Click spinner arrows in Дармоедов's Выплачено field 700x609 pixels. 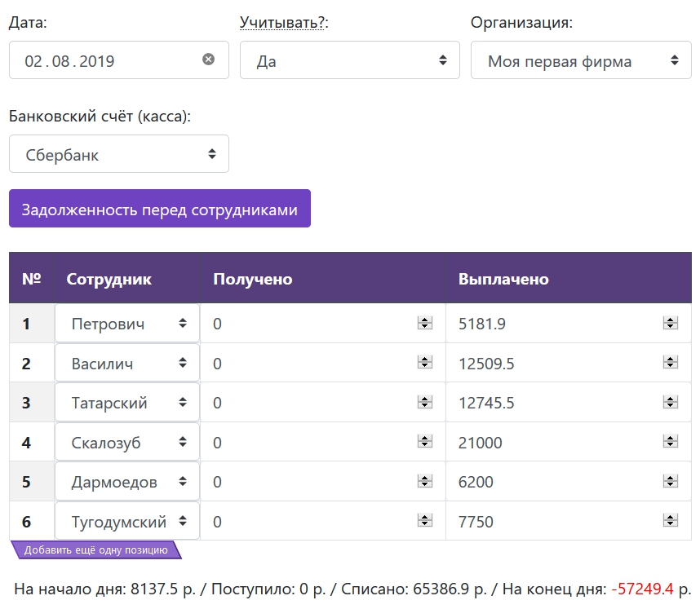pyautogui.click(x=670, y=482)
